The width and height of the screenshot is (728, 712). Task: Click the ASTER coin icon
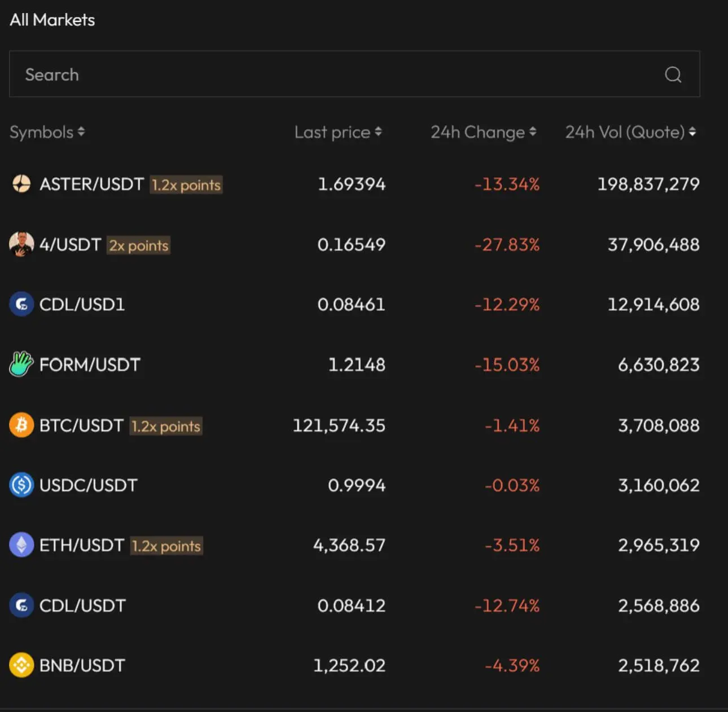[21, 184]
